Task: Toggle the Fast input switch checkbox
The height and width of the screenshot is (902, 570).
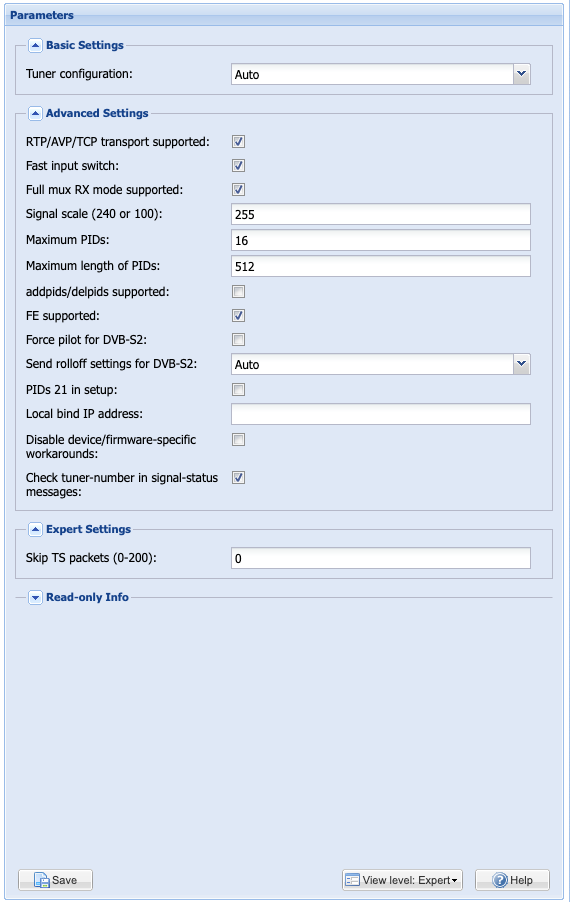Action: pyautogui.click(x=238, y=166)
